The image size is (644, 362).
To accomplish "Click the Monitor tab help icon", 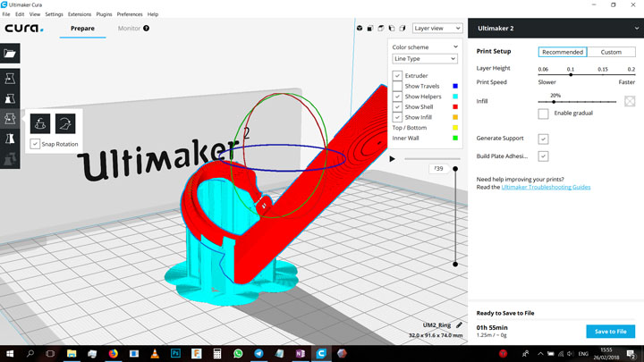I will point(146,29).
